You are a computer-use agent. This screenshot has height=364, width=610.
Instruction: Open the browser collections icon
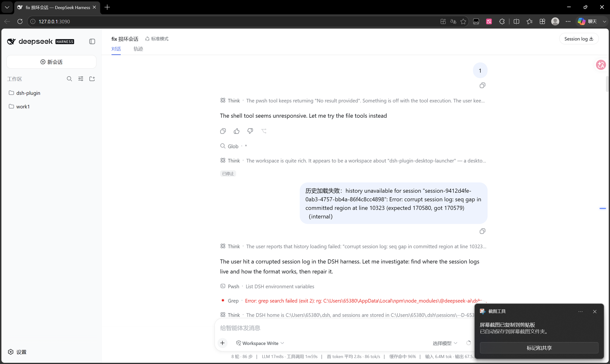click(542, 21)
